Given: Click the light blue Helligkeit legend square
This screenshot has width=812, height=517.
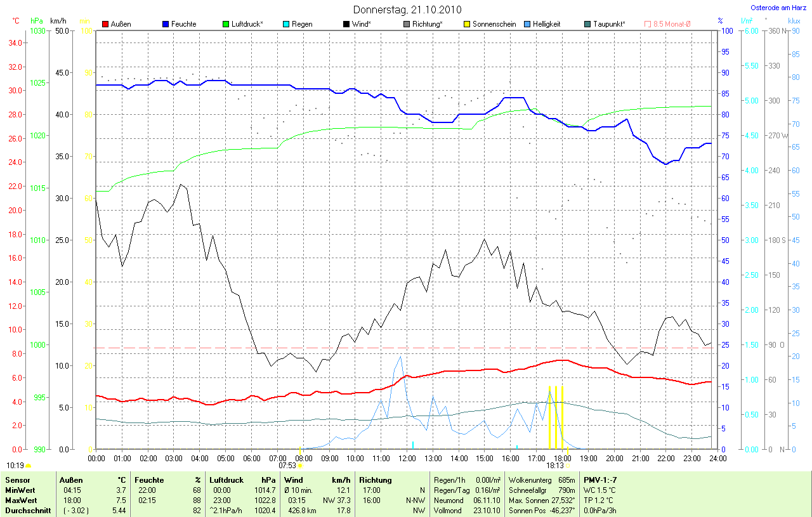Looking at the screenshot, I should tap(528, 24).
